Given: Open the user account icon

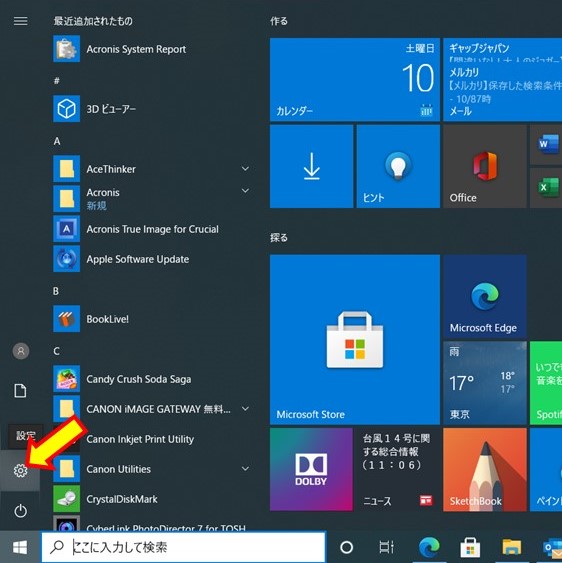Looking at the screenshot, I should (21, 351).
